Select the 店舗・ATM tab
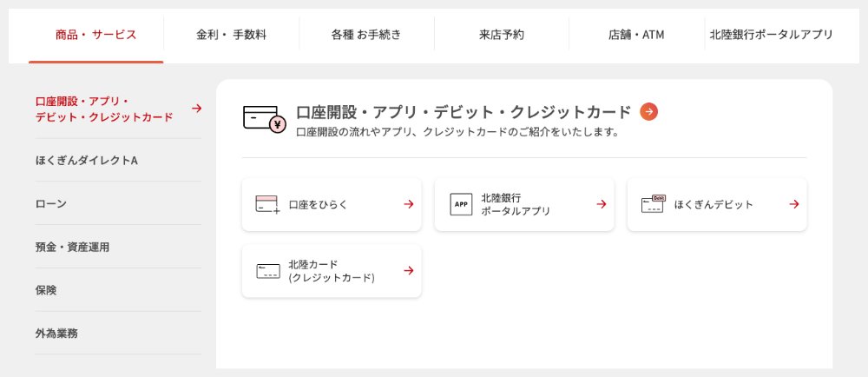 pos(636,36)
